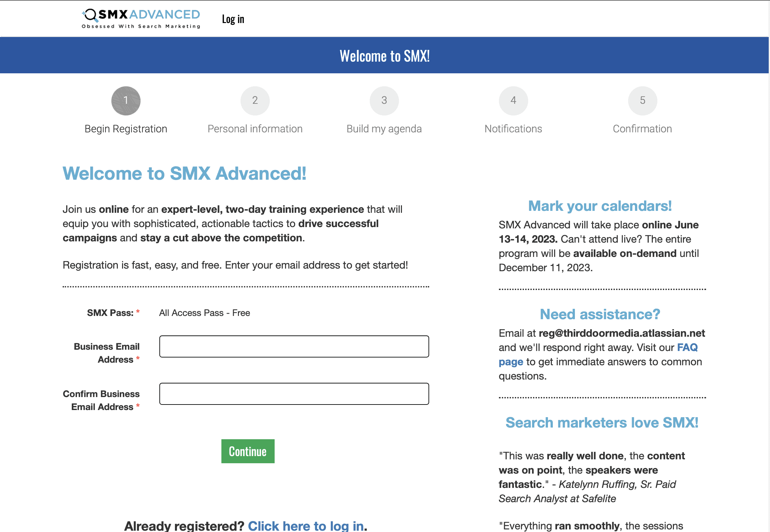Open the Log in link in header
The image size is (770, 532).
(233, 19)
